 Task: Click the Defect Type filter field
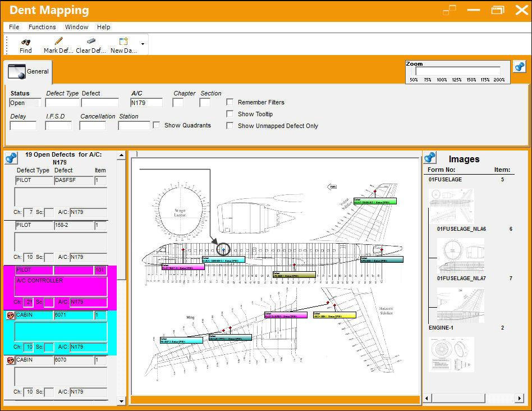click(x=62, y=103)
